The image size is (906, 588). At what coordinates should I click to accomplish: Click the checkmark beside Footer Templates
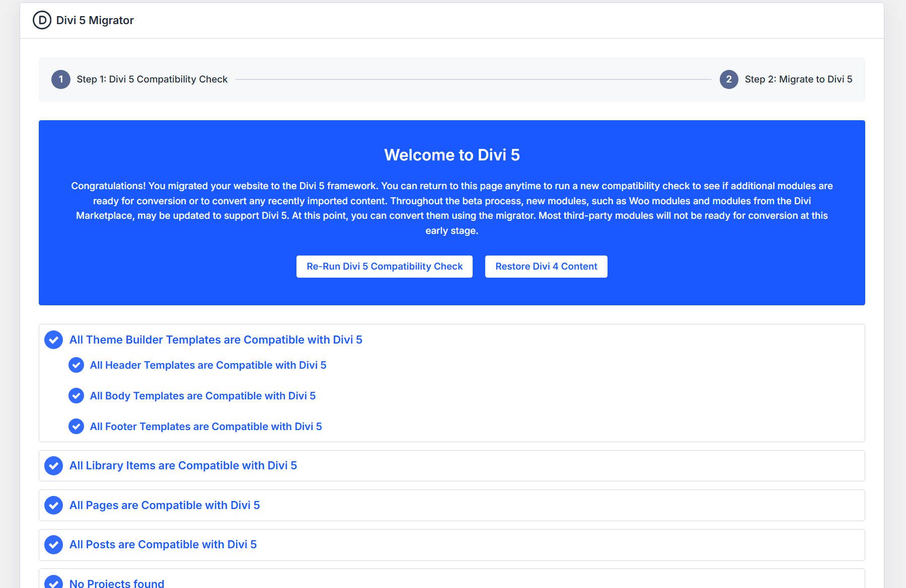(76, 426)
